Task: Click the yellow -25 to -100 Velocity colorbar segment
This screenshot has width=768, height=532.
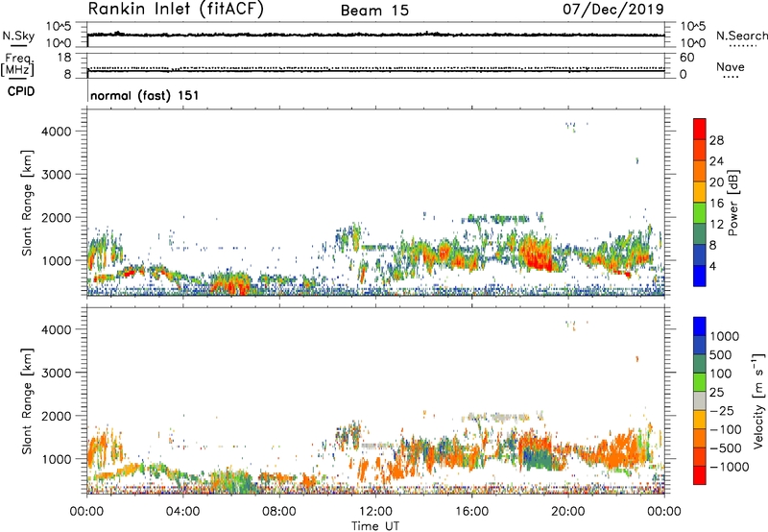Action: 700,420
